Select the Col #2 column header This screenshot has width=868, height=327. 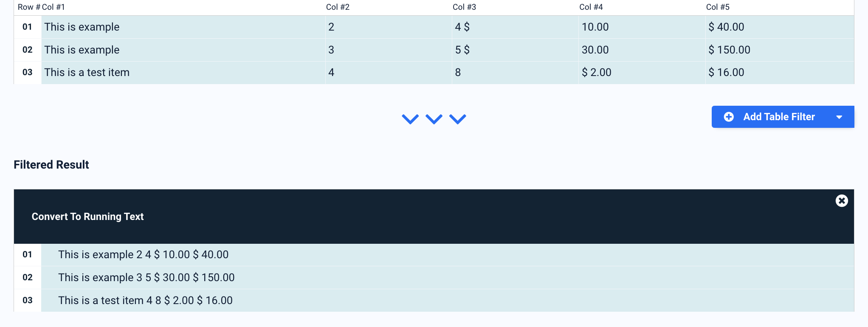pyautogui.click(x=338, y=7)
